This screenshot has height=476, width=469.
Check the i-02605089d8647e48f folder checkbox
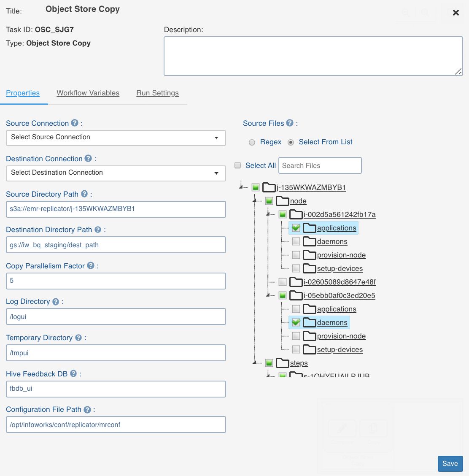[283, 282]
